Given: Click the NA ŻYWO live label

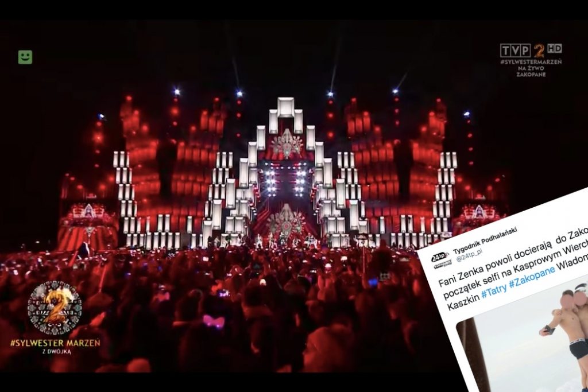Looking at the screenshot, I should coord(531,68).
